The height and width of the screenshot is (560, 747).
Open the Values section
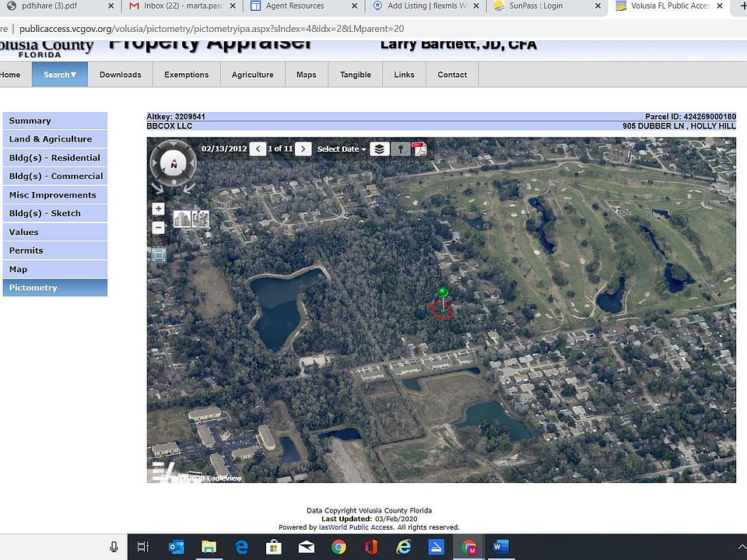tap(54, 232)
